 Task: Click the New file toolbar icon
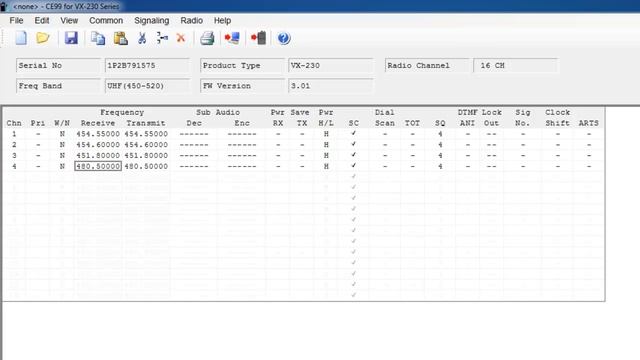click(21, 38)
